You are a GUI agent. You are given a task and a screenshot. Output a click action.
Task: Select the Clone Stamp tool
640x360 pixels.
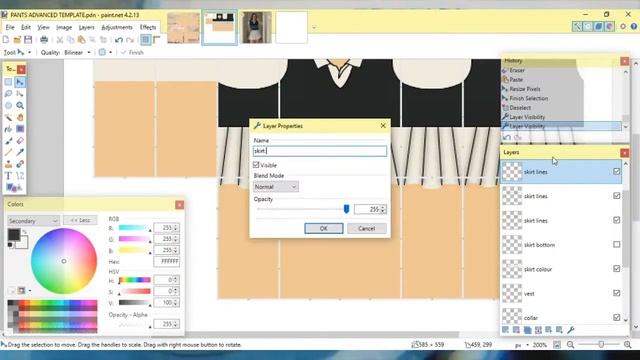coord(8,164)
